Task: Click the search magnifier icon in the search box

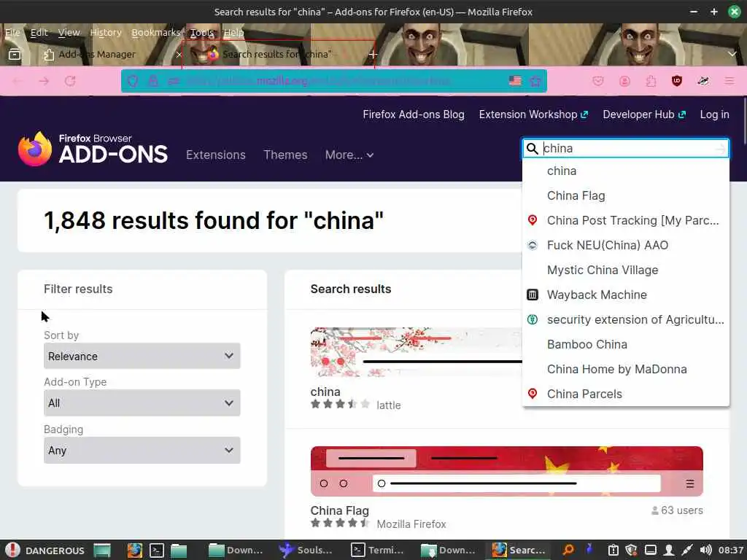Action: pyautogui.click(x=532, y=149)
